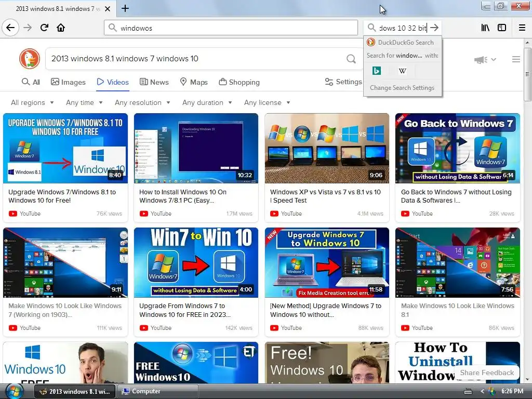This screenshot has height=399, width=532.
Task: Click the DuckDuckGo duck logo
Action: (x=30, y=59)
